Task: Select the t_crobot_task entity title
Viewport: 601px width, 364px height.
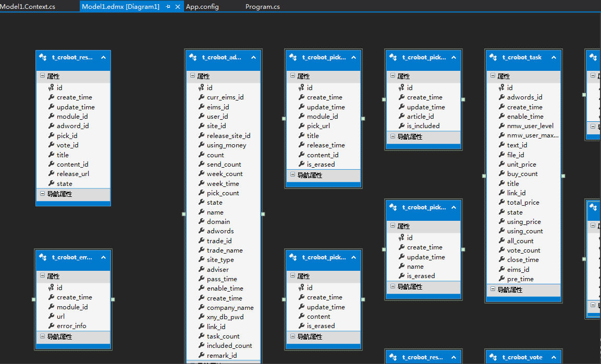Action: coord(522,57)
